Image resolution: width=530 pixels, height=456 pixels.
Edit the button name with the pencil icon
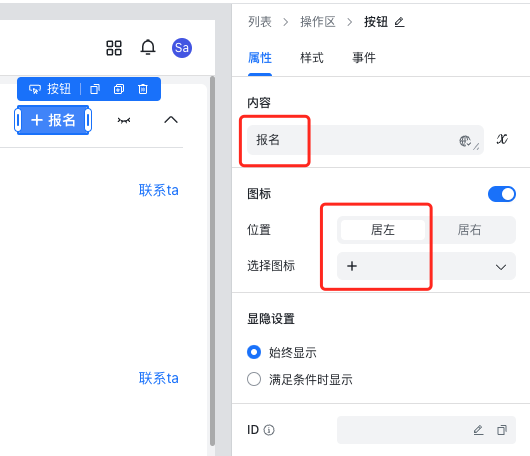(x=399, y=22)
